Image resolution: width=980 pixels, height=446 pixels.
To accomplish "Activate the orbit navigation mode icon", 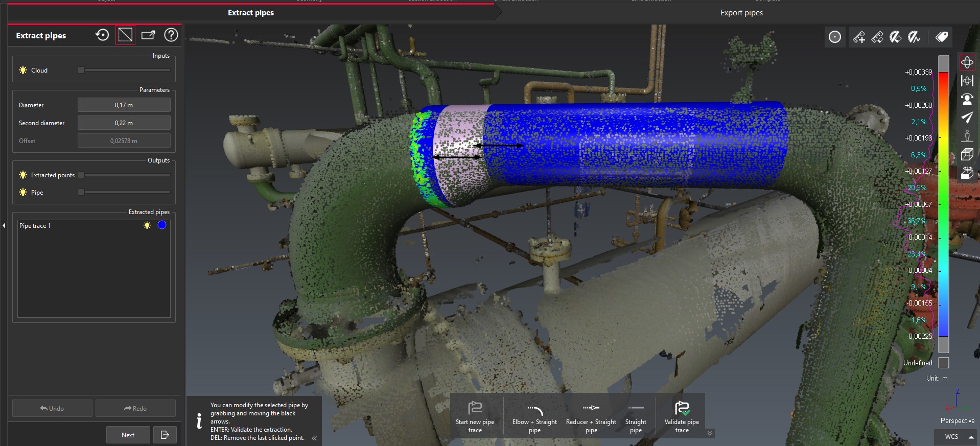I will [967, 62].
